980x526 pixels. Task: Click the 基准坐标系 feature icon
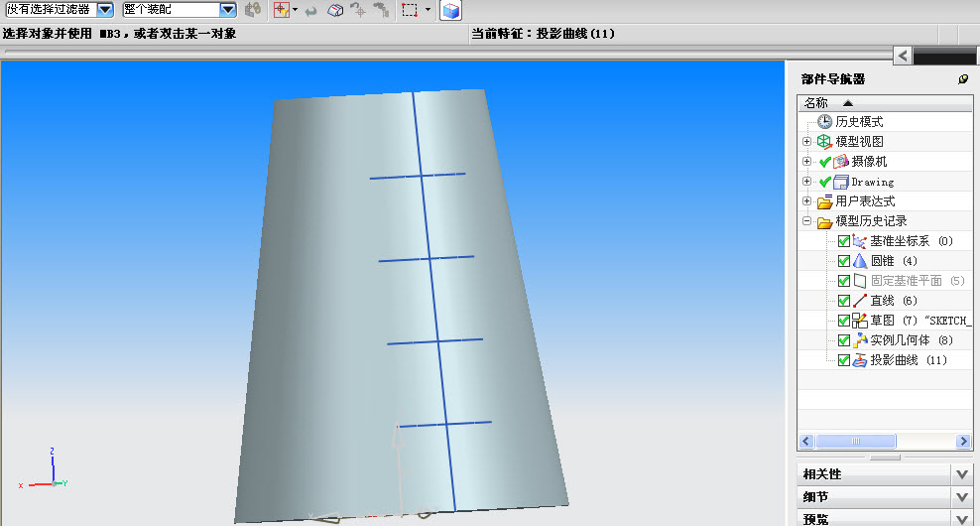tap(859, 241)
